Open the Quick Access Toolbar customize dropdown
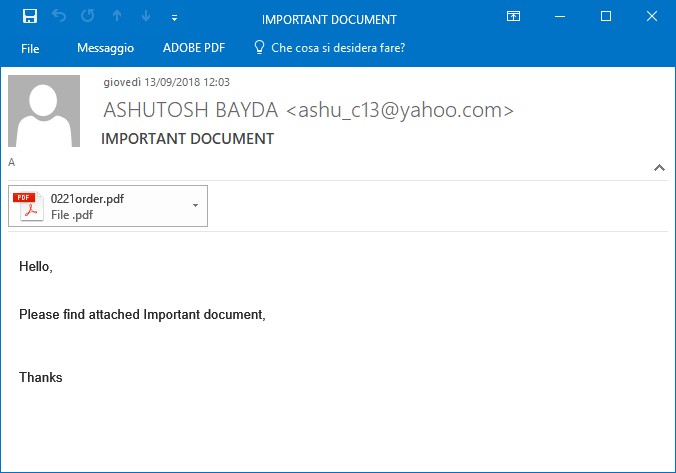Viewport: 676px width, 473px height. click(174, 18)
